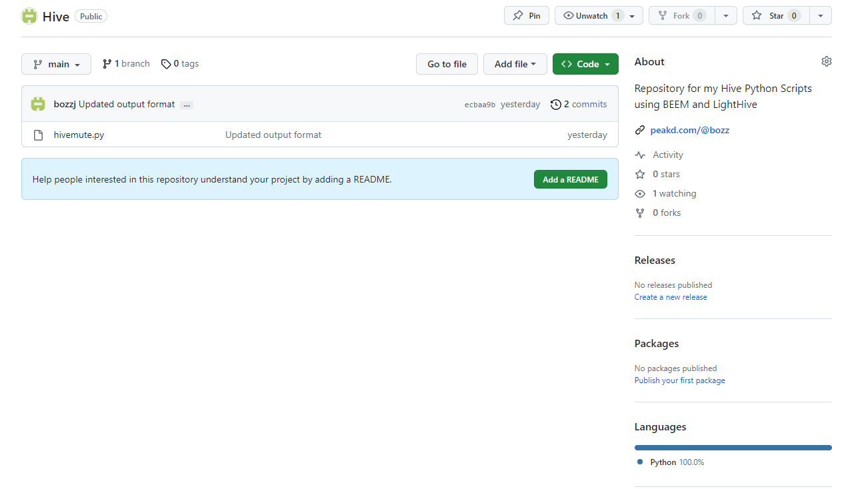This screenshot has height=489, width=868.
Task: Expand commit details ellipsis button
Action: [x=187, y=105]
